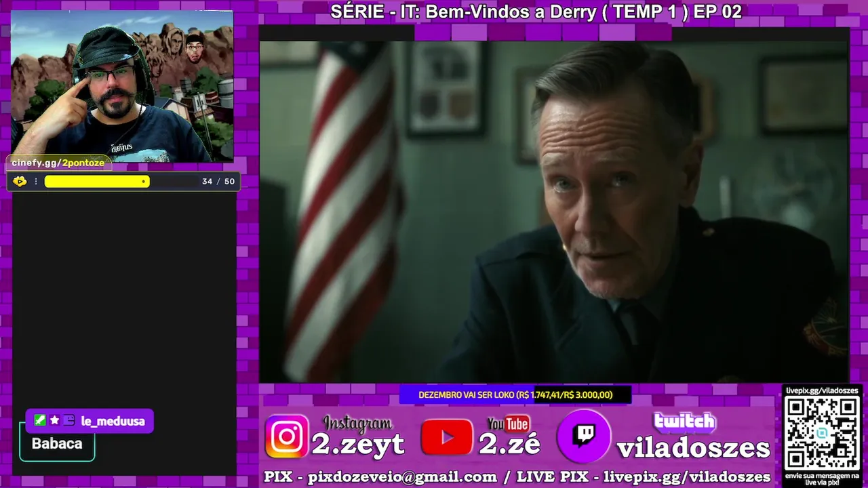
Task: Click the round purple Twitch glitch icon
Action: [x=584, y=436]
